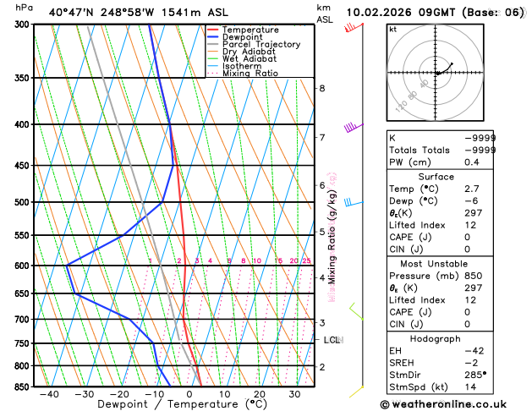The height and width of the screenshot is (411, 532).
Task: Click the LCL marker label
Action: (x=332, y=340)
